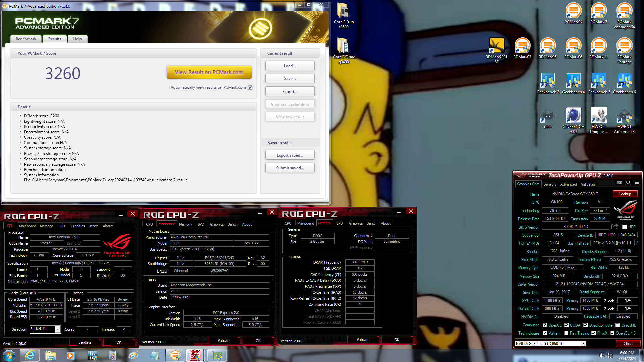The image size is (644, 362).
Task: Open the Bench tab in the CPU window of CPU-Z
Action: pyautogui.click(x=93, y=226)
